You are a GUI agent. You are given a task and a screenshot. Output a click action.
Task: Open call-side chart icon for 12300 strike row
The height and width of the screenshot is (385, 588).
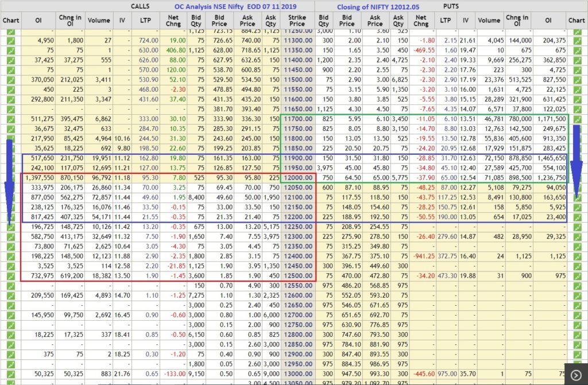tap(10, 237)
